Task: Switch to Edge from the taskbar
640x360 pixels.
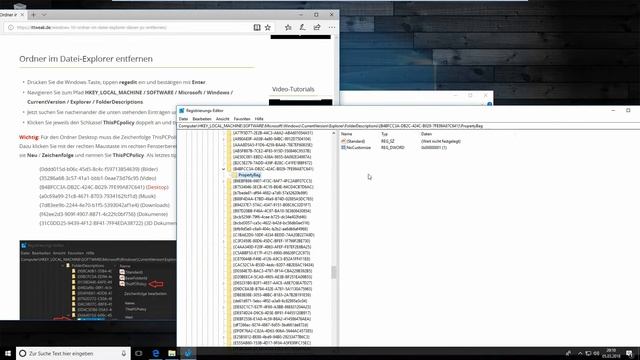Action: (x=156, y=353)
